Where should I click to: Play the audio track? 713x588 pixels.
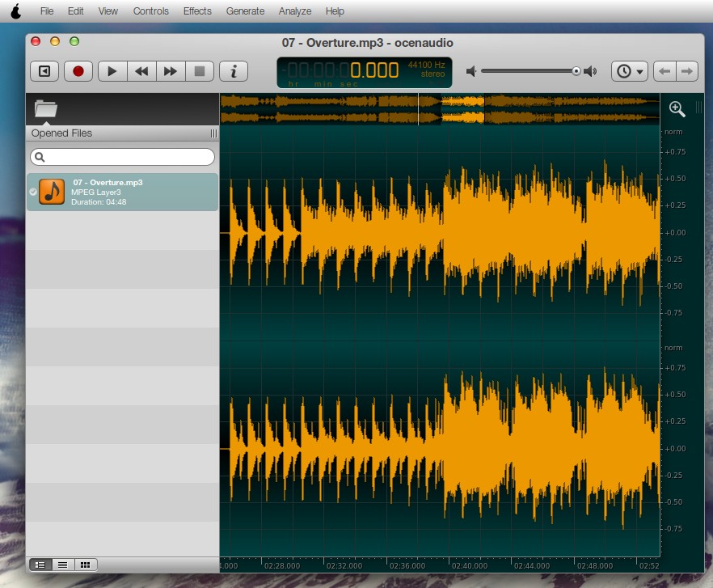click(x=112, y=71)
